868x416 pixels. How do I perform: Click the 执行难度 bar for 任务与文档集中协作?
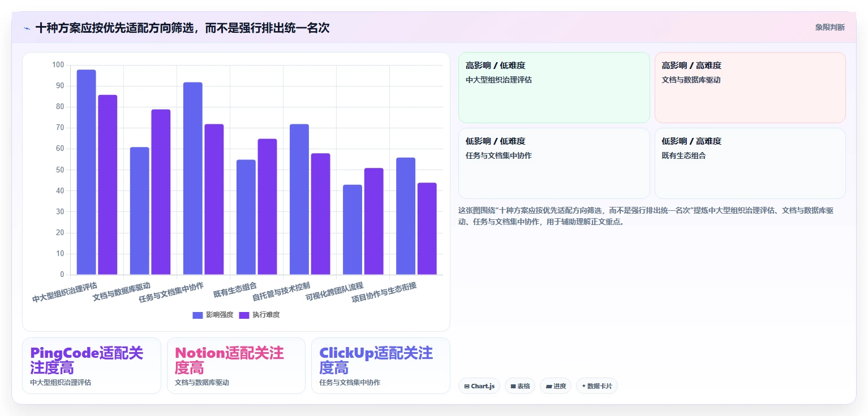tap(214, 200)
